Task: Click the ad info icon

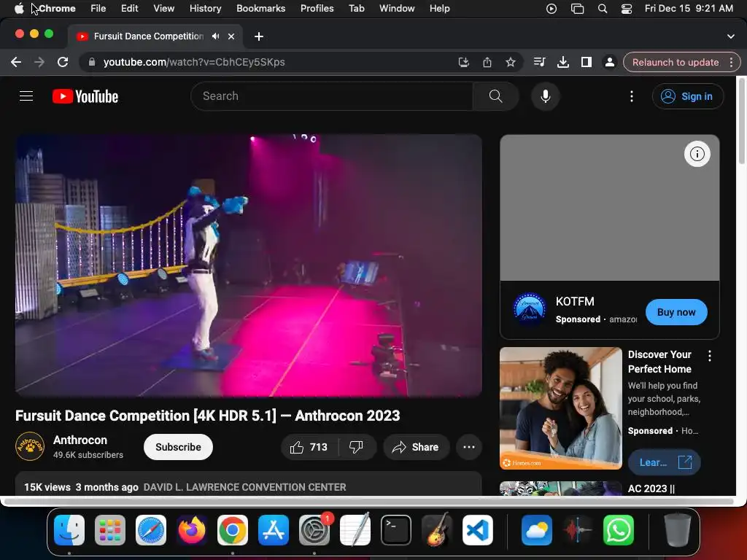Action: click(697, 154)
